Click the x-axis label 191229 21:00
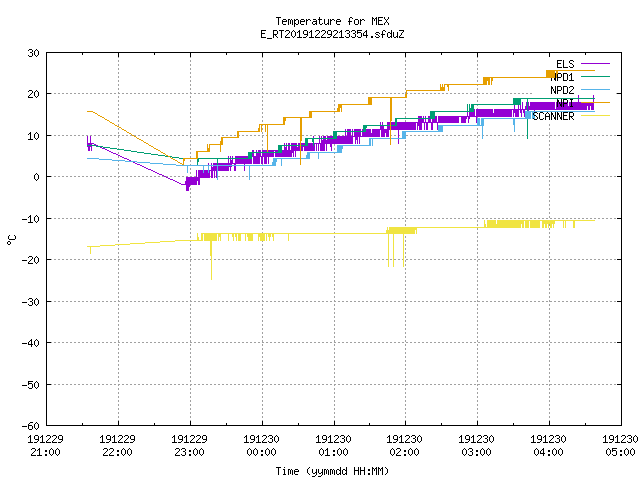 click(45, 446)
